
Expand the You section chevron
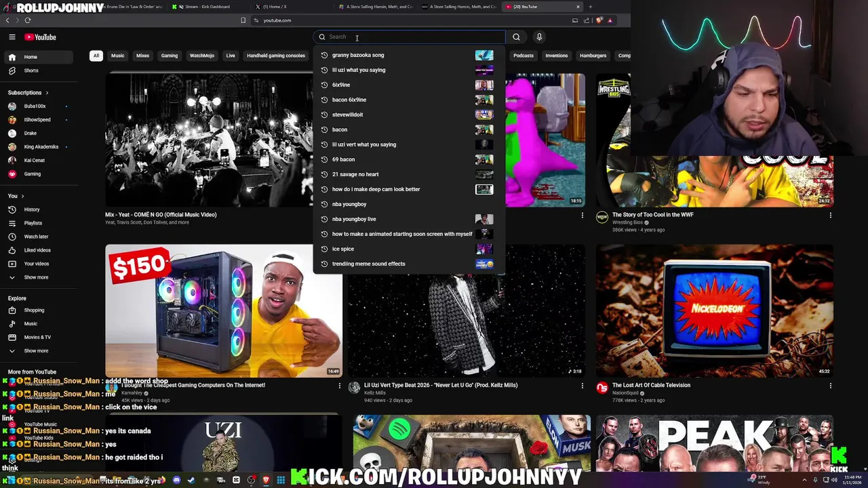coord(22,196)
